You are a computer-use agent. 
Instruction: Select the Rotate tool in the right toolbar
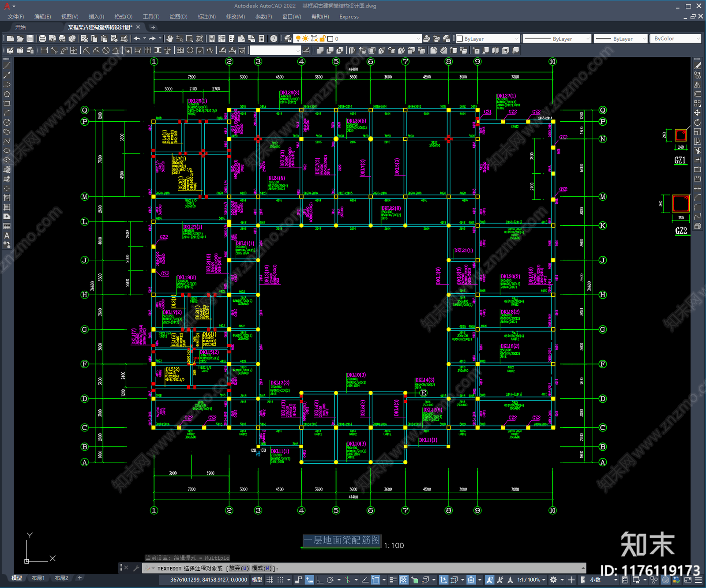[x=697, y=122]
